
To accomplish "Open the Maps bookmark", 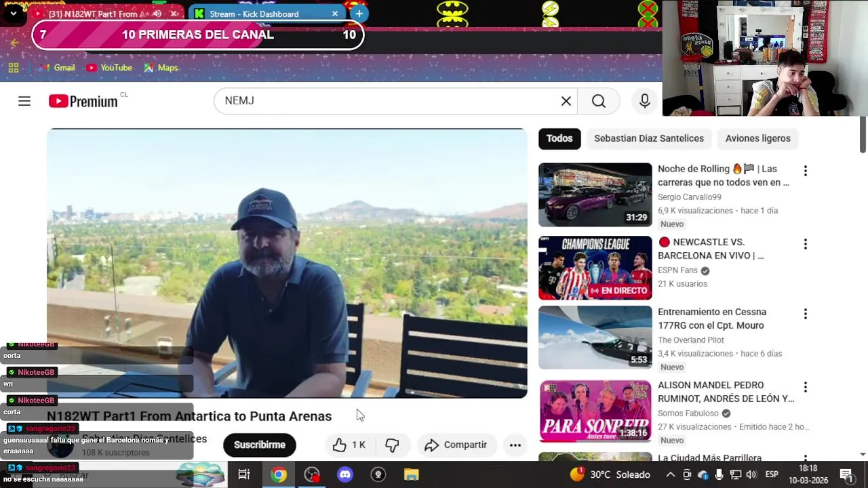I will point(161,68).
